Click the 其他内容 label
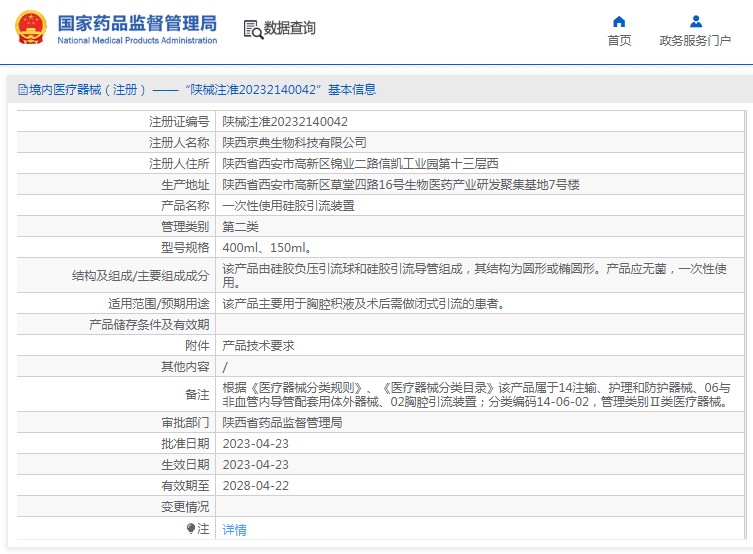 pos(185,367)
